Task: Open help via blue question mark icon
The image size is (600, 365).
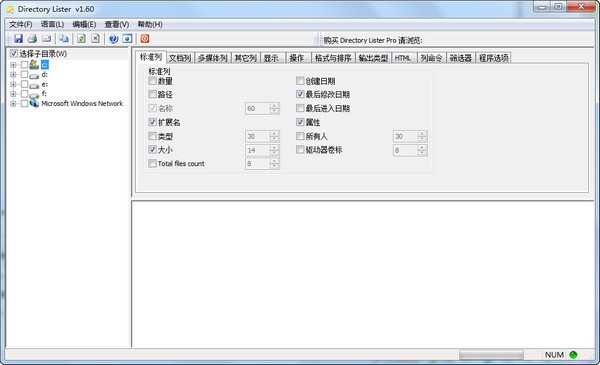Action: [x=113, y=39]
